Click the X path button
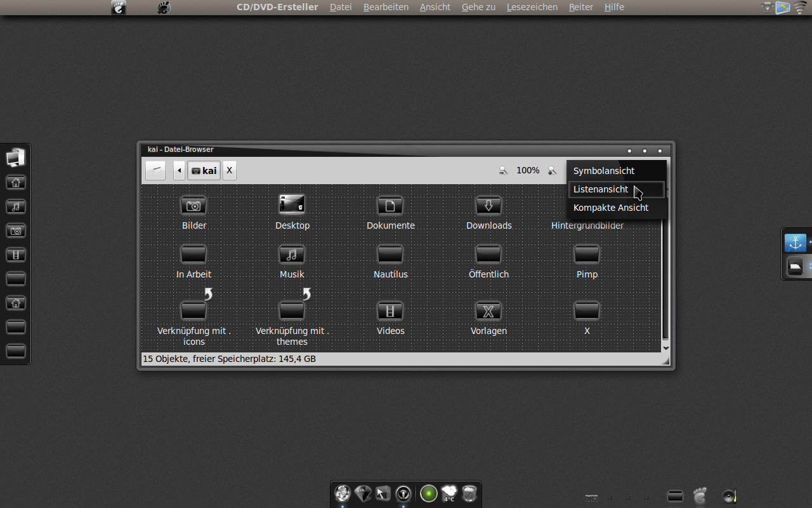 (x=230, y=170)
